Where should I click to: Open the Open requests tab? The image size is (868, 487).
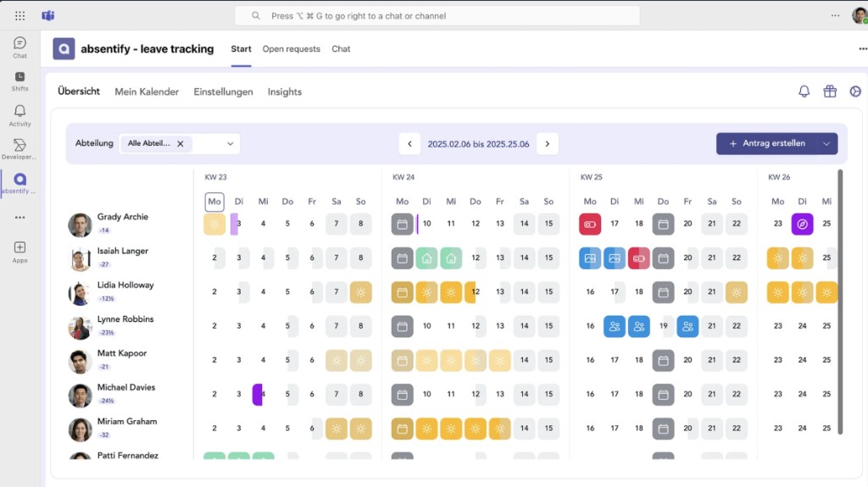pyautogui.click(x=291, y=49)
